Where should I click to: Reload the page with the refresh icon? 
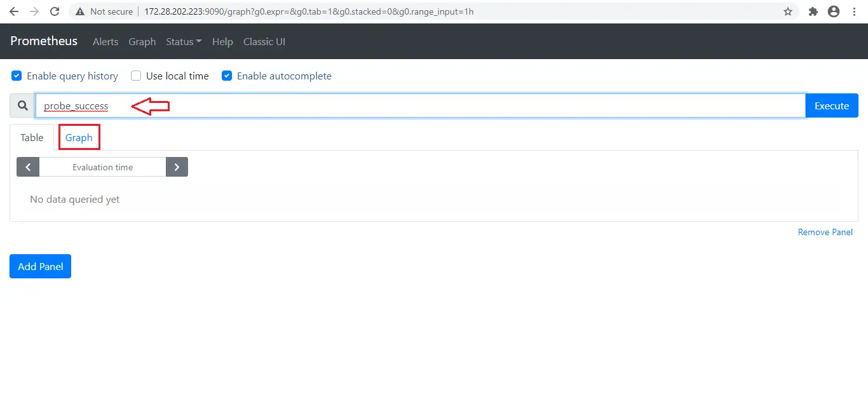click(x=55, y=11)
